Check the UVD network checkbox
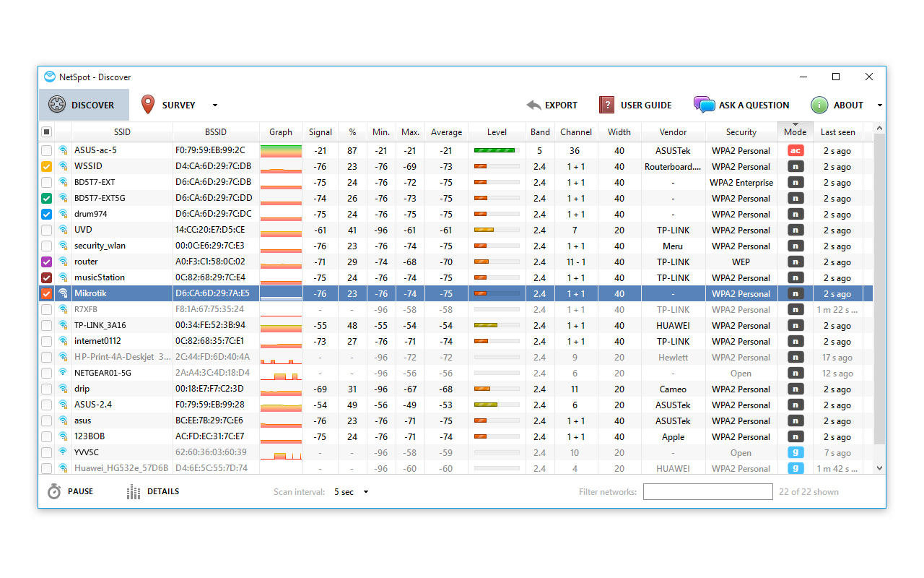This screenshot has height=578, width=924. [x=46, y=230]
